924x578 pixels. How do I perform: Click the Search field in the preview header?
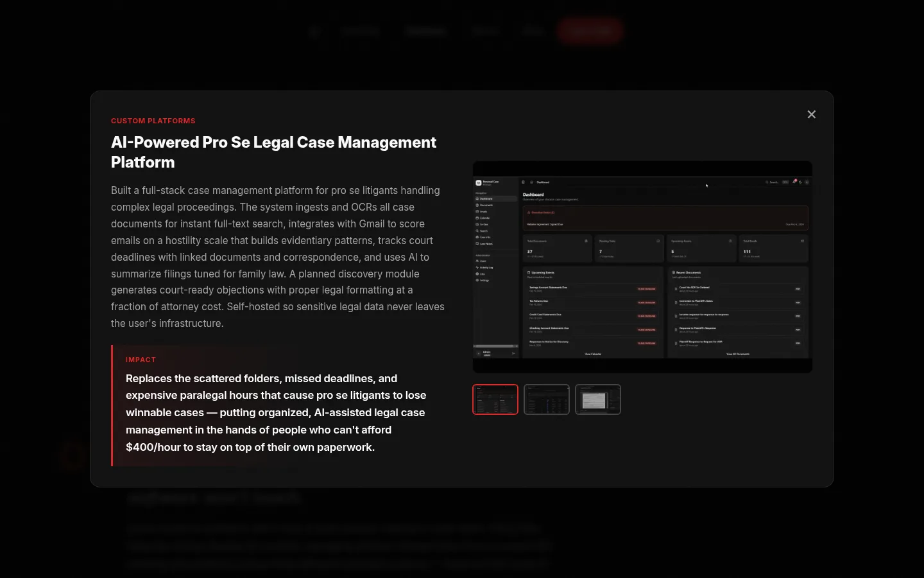[x=773, y=182]
